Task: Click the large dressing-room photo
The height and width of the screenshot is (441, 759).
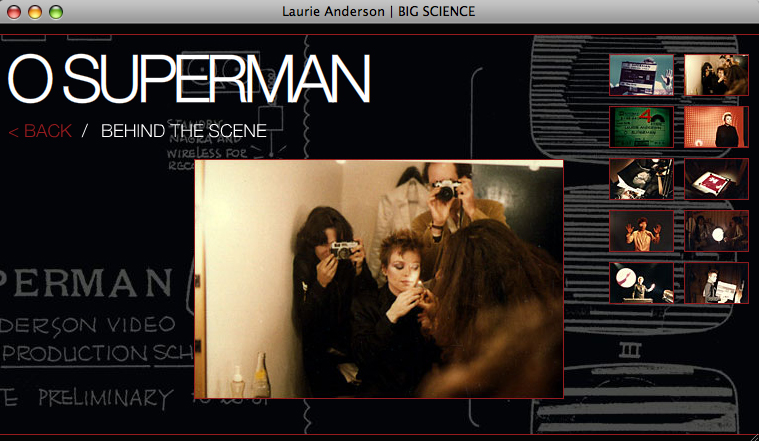Action: click(379, 279)
